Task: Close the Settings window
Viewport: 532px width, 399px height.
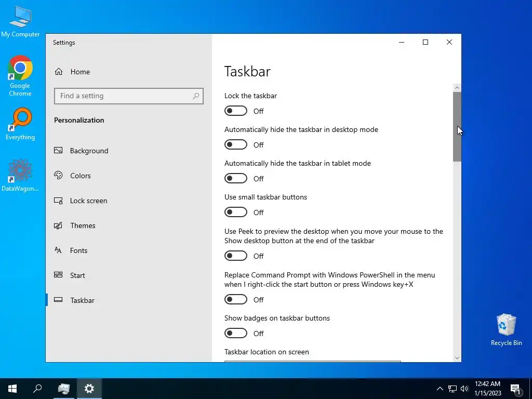Action: coord(449,42)
